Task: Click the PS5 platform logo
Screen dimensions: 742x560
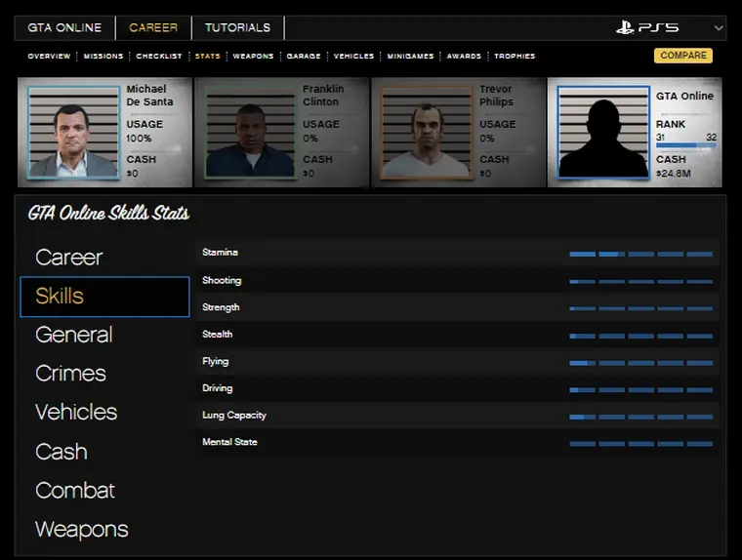Action: pyautogui.click(x=647, y=27)
